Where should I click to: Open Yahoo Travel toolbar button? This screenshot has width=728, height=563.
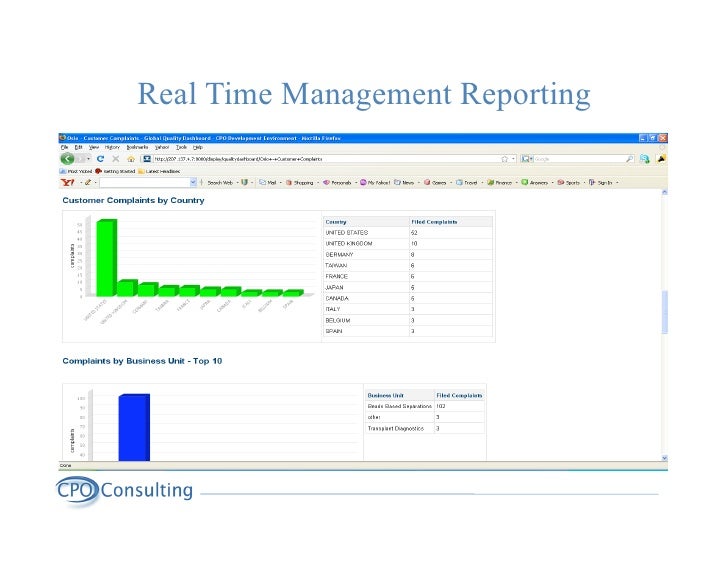[467, 182]
